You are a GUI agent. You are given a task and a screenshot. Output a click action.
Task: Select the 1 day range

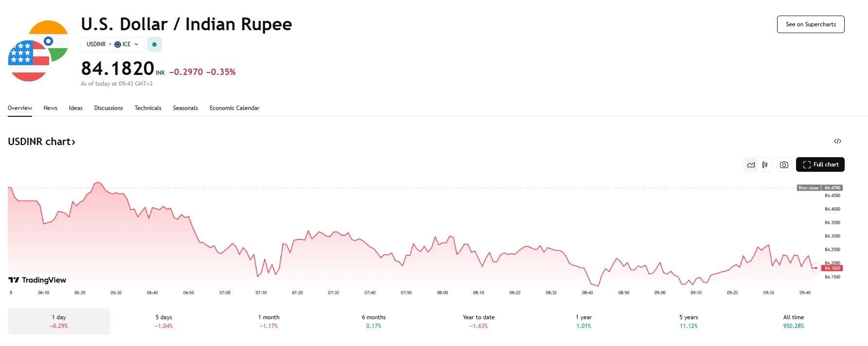pos(59,321)
